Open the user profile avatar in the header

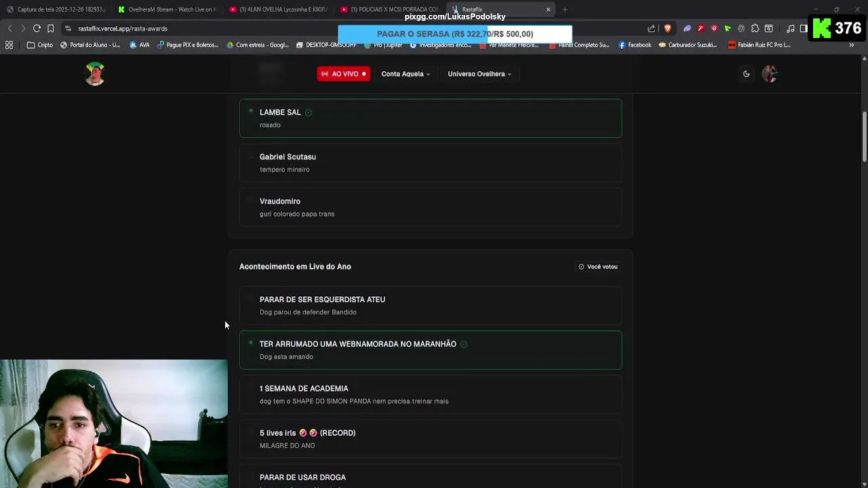(770, 74)
